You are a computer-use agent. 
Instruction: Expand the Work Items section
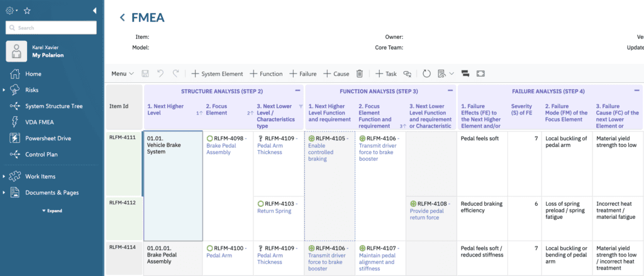click(4, 177)
